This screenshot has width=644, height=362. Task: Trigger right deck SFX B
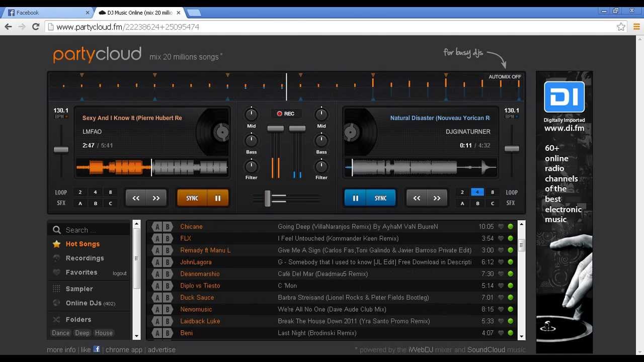click(477, 204)
